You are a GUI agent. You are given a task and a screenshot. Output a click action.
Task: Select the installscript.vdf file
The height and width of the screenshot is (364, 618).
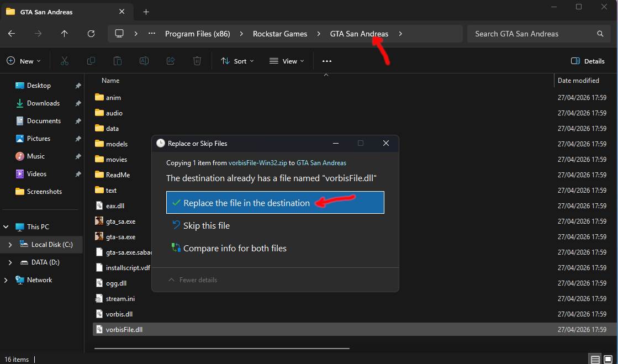123,268
